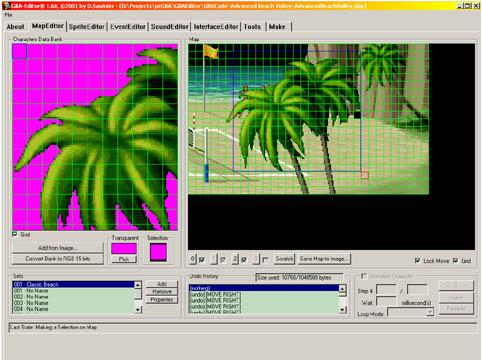Click Save Map to Image button
The image size is (482, 361).
point(324,259)
